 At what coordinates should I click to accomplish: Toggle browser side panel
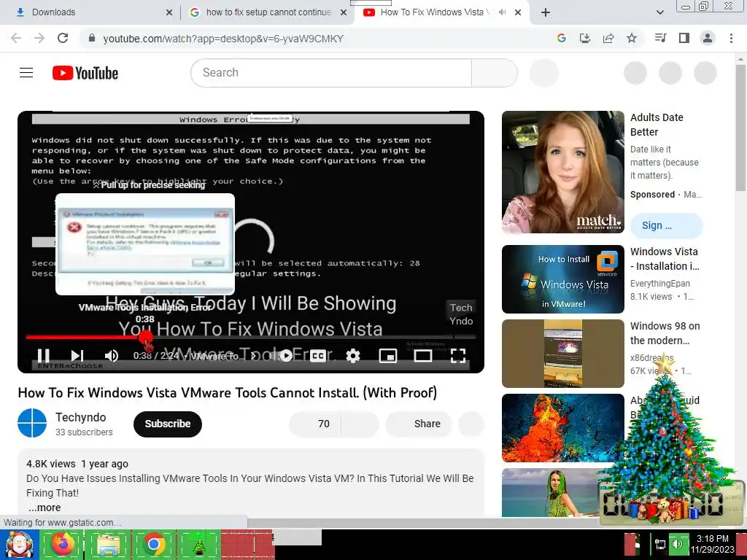click(684, 38)
